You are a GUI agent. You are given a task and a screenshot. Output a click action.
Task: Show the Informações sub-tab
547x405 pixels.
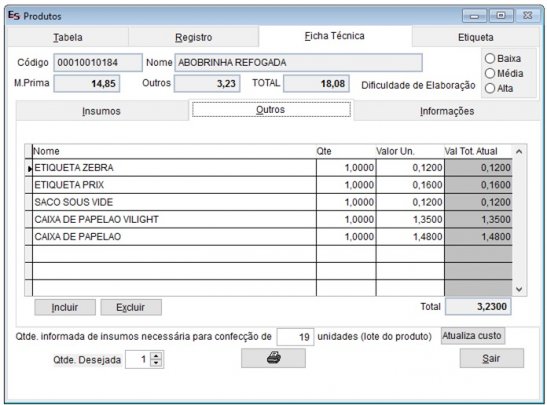pyautogui.click(x=447, y=111)
